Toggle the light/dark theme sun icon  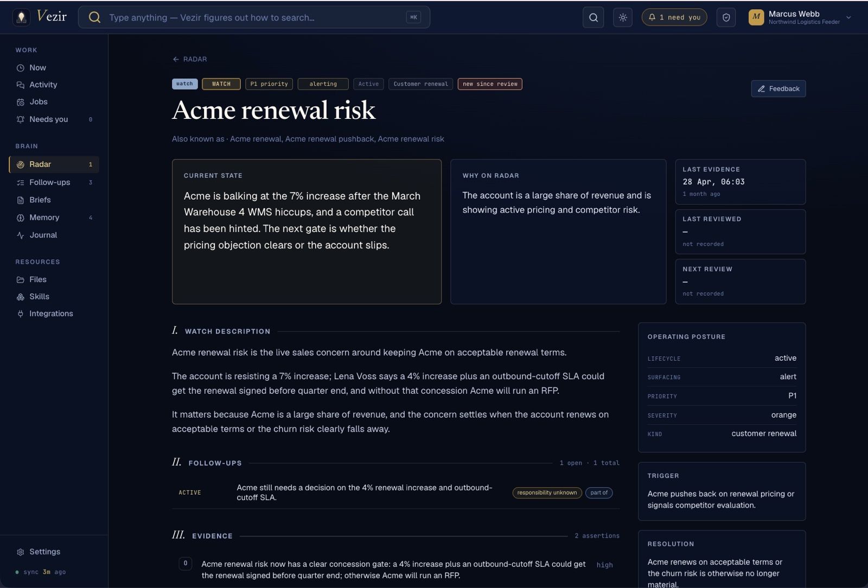pyautogui.click(x=623, y=17)
